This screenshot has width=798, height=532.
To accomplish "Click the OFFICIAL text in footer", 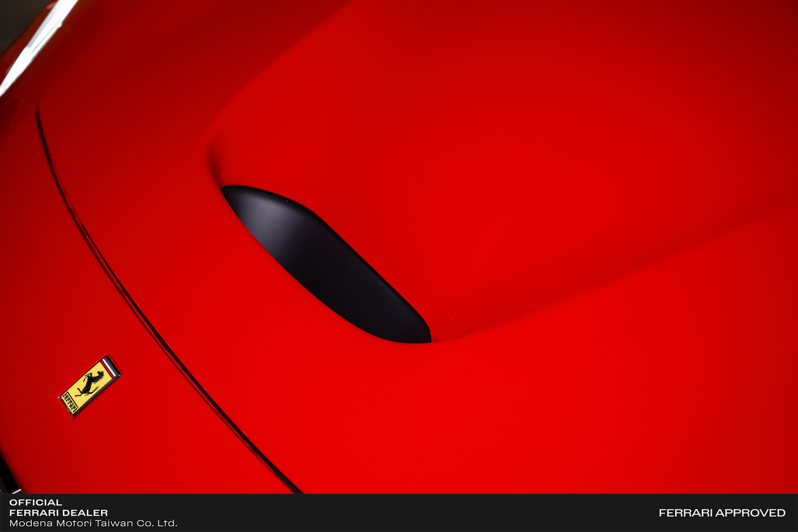I will coord(36,502).
